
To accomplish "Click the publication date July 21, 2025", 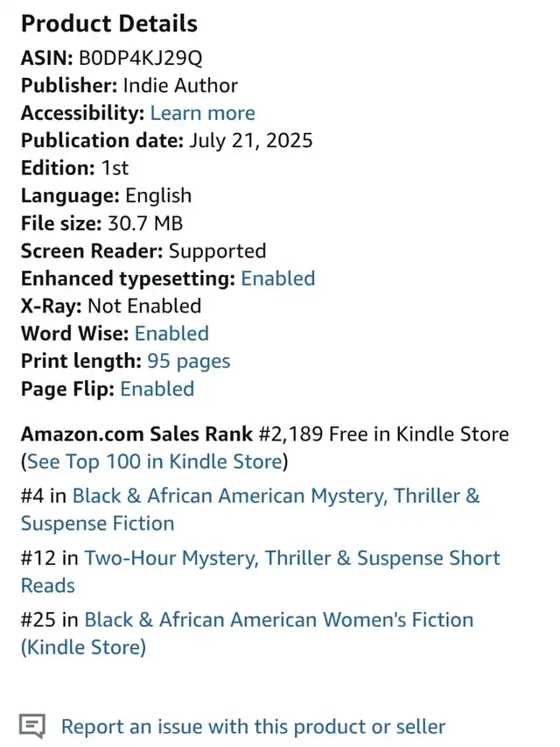I will (251, 140).
